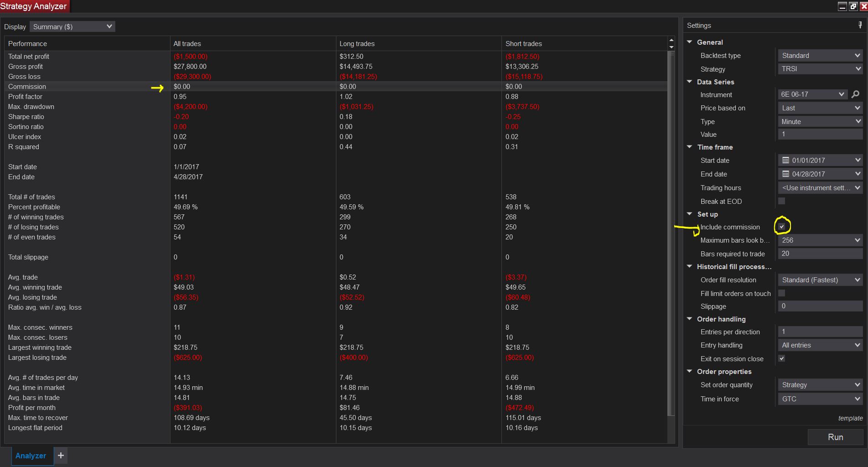Add a new tab with plus icon
This screenshot has width=868, height=467.
point(61,455)
